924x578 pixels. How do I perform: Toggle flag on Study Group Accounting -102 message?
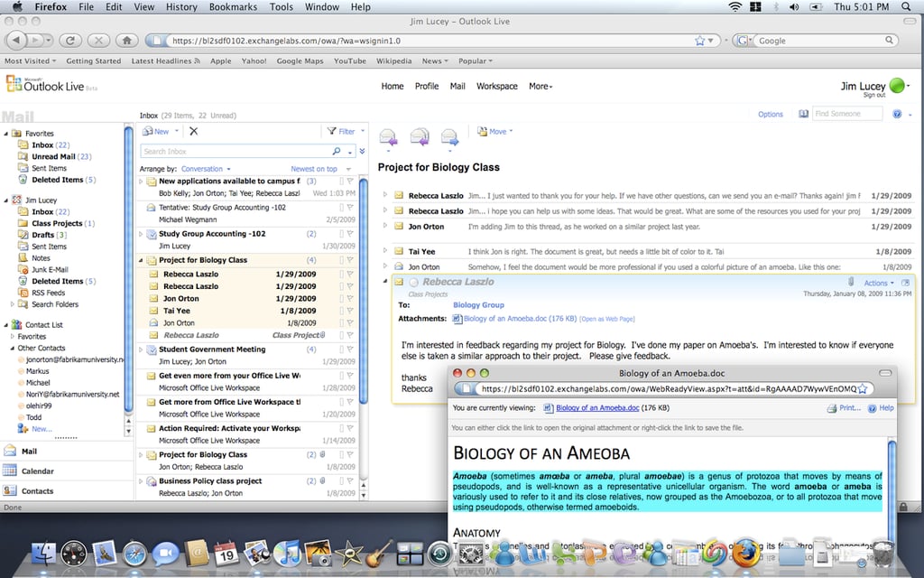(350, 234)
